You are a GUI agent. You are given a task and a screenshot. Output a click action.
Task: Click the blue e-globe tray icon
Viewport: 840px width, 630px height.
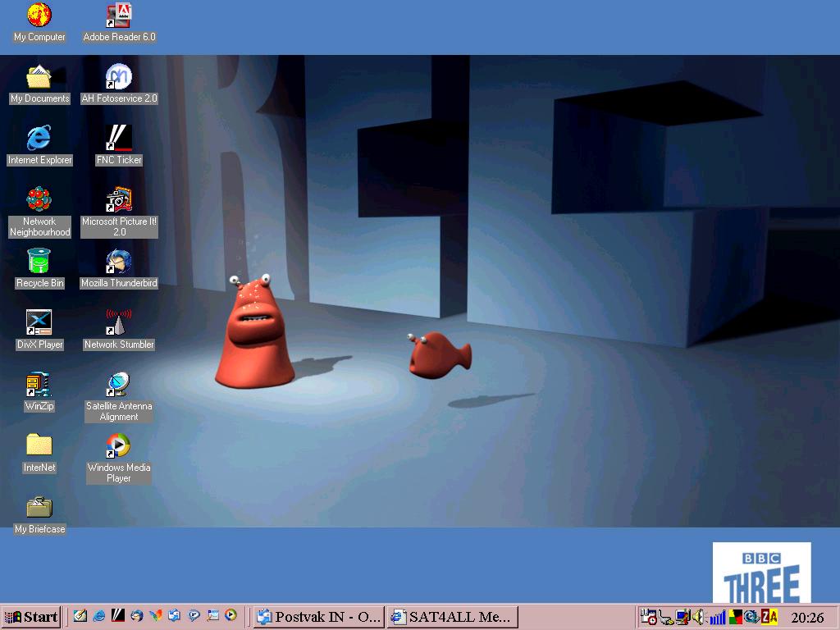pos(751,618)
